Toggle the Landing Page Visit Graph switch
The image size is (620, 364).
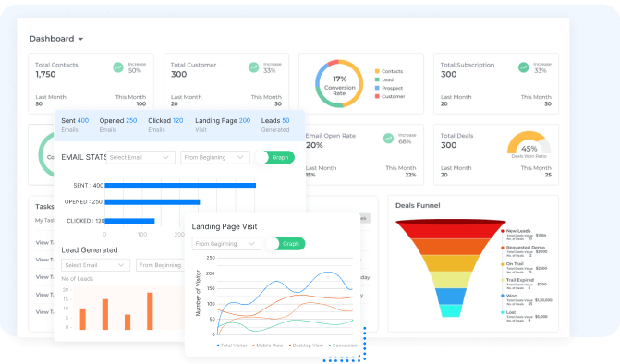(286, 244)
